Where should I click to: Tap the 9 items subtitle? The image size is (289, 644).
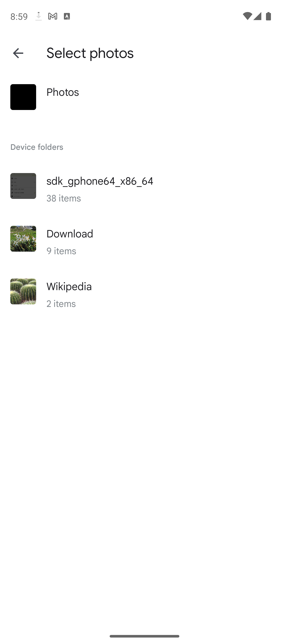61,251
